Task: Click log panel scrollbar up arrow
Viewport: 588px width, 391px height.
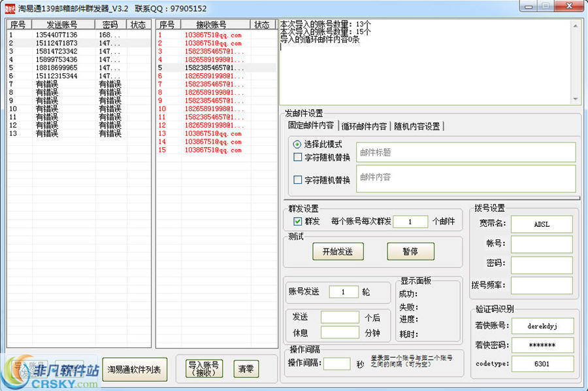Action: coord(575,26)
